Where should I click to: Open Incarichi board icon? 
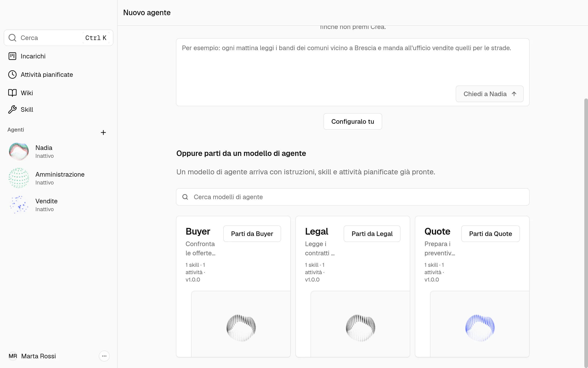12,56
